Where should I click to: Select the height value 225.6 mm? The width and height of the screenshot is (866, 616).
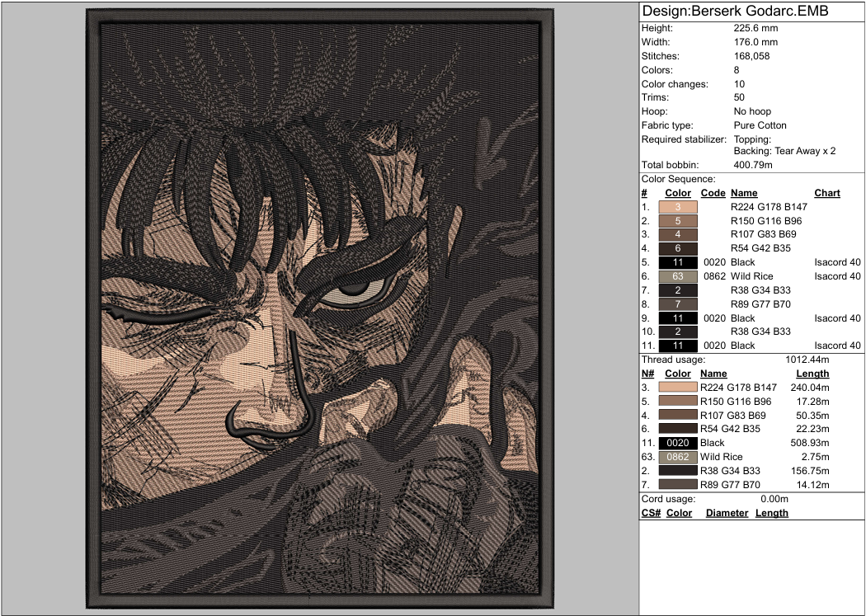(x=755, y=28)
